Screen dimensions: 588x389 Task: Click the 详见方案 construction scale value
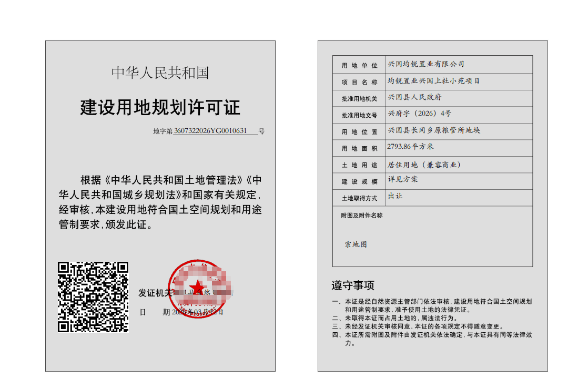click(403, 179)
